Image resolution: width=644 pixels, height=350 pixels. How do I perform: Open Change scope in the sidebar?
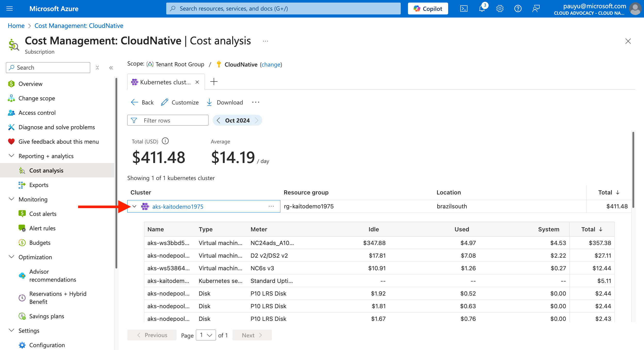click(x=57, y=98)
